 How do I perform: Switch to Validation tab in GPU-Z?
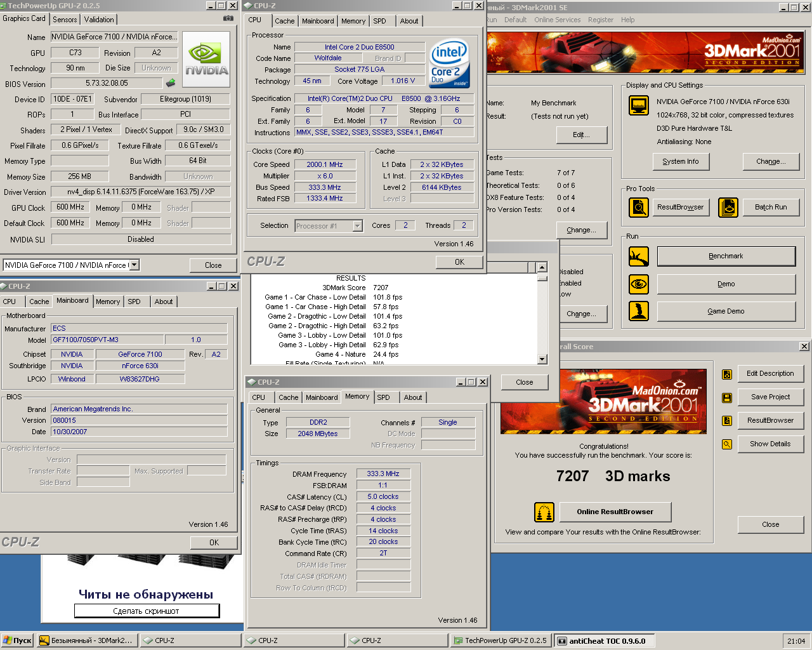click(x=100, y=20)
